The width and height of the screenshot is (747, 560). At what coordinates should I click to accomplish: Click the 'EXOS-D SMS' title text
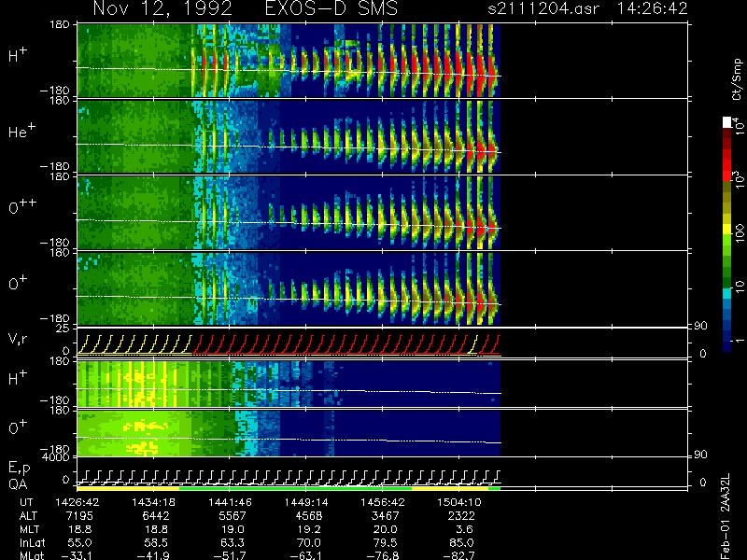331,8
